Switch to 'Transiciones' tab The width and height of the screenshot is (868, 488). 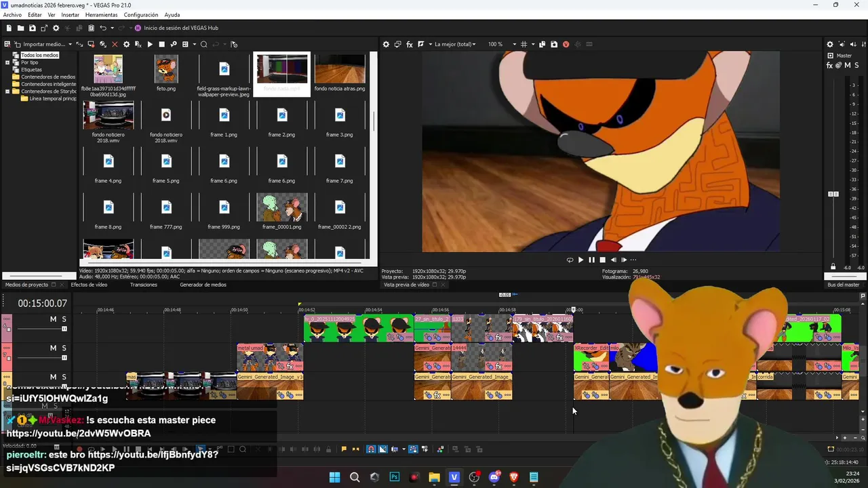144,285
